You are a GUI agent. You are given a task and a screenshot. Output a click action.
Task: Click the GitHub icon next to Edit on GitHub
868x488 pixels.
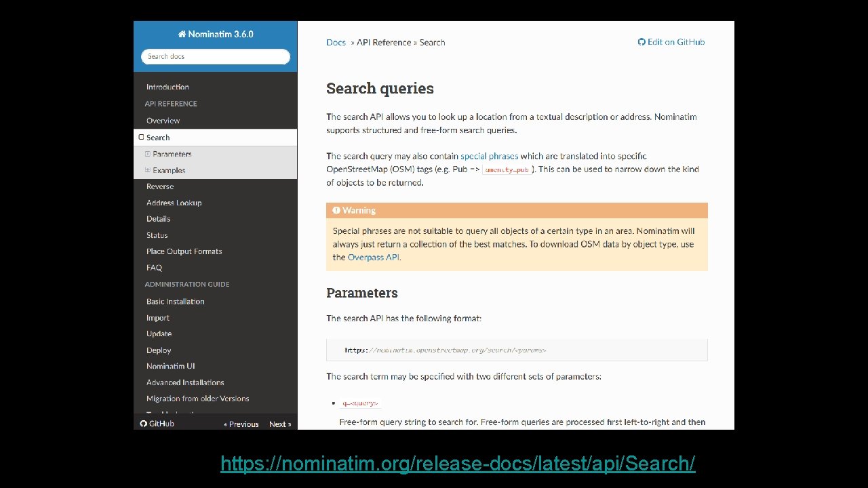(x=642, y=42)
